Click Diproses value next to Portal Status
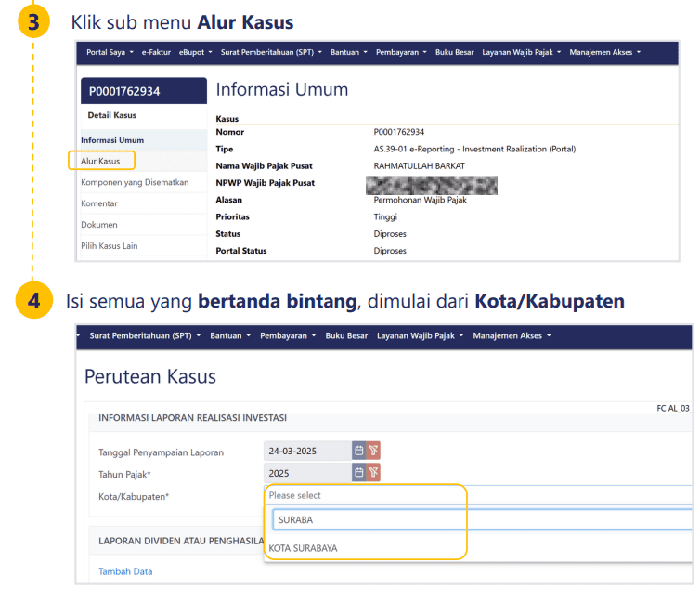Screen dimensions: 700x589 click(390, 251)
